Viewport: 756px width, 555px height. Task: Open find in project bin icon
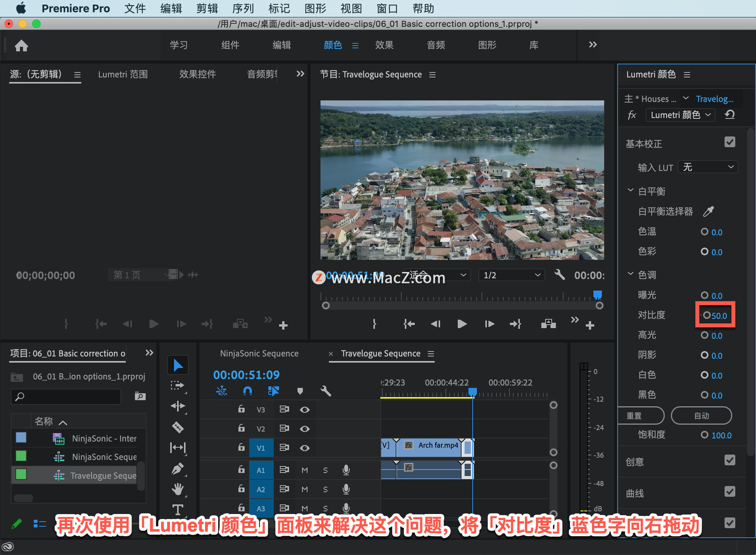click(x=140, y=396)
